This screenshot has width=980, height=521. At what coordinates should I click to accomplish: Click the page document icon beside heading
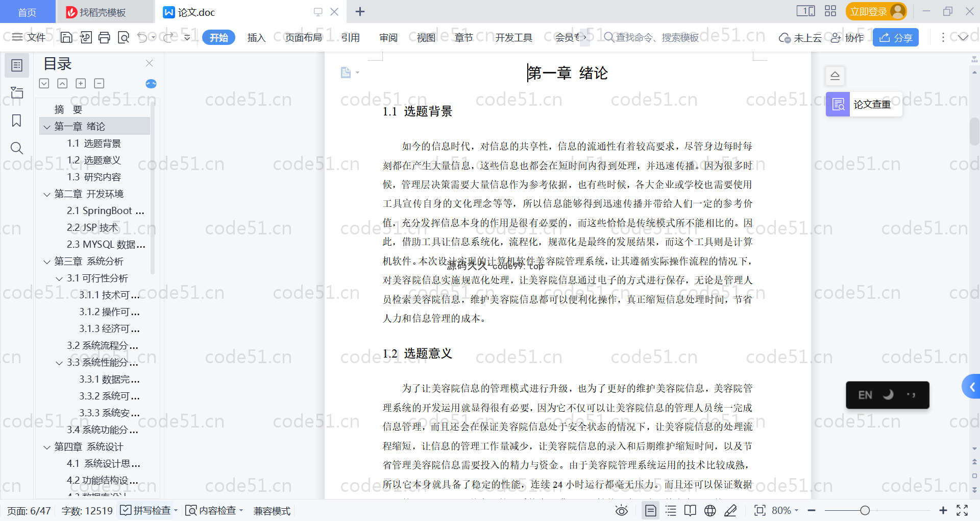(346, 73)
